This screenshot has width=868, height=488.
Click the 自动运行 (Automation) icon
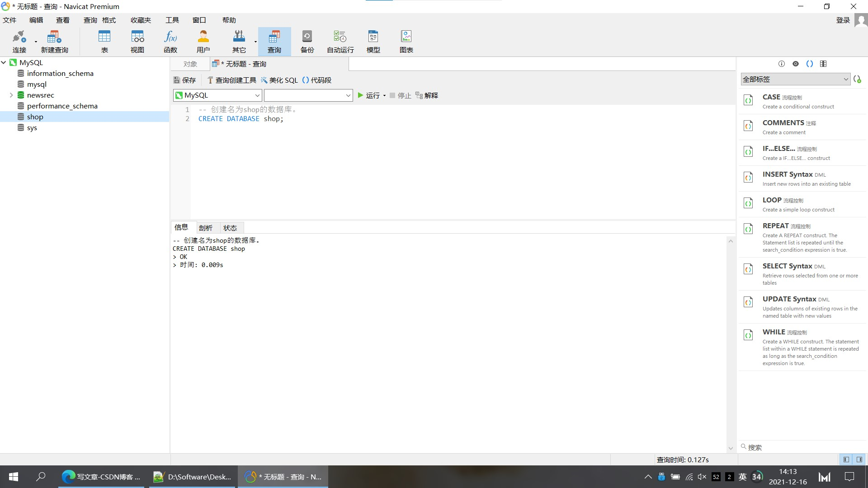[x=340, y=41]
